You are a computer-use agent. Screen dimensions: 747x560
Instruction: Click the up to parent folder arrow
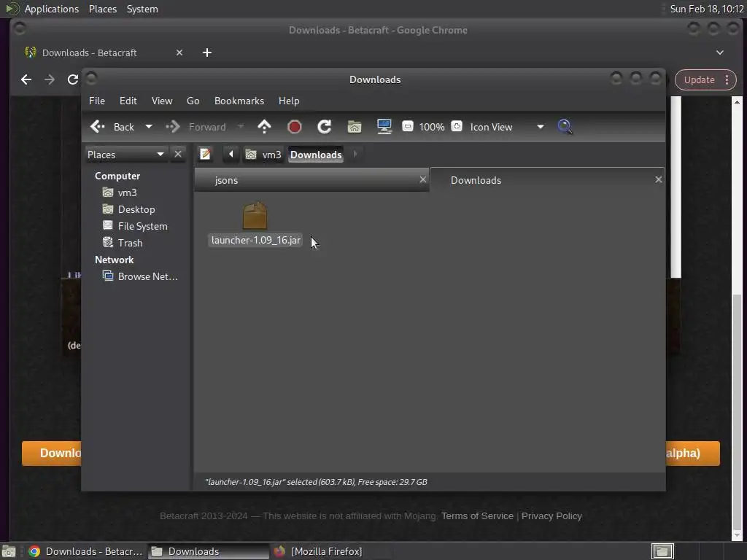[x=264, y=127]
